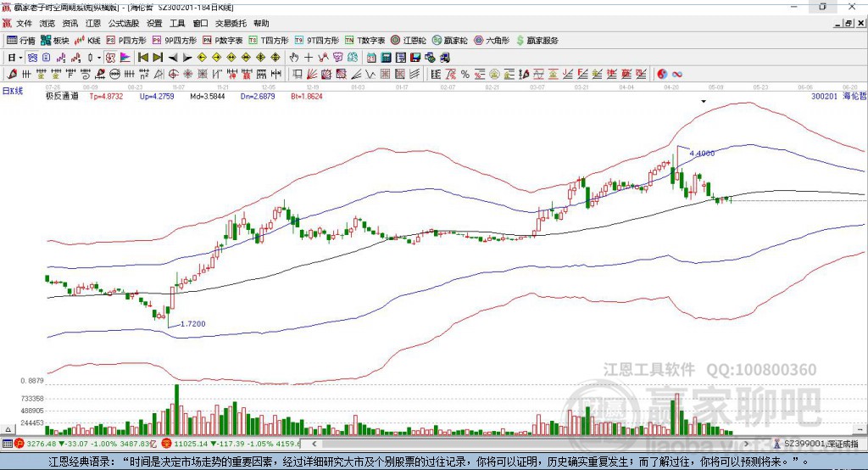
Task: Open the calendar icon
Action: pos(371,58)
